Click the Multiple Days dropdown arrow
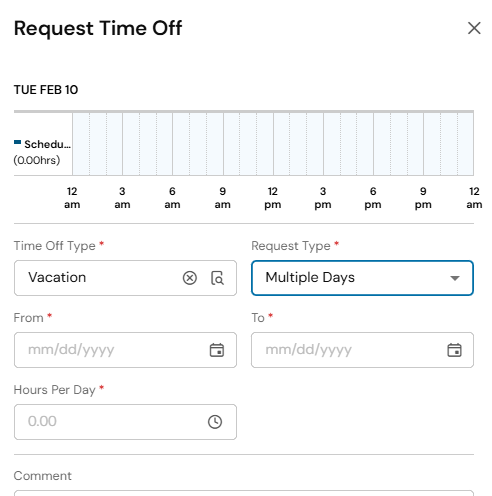Image resolution: width=492 pixels, height=496 pixels. [455, 278]
